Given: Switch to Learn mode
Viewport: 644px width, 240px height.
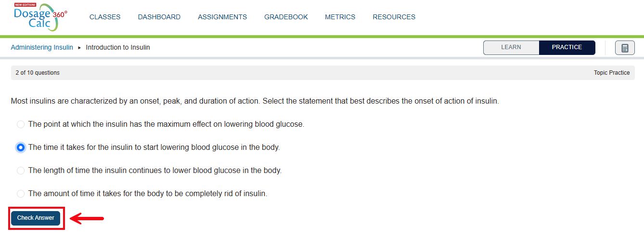Looking at the screenshot, I should (x=511, y=47).
